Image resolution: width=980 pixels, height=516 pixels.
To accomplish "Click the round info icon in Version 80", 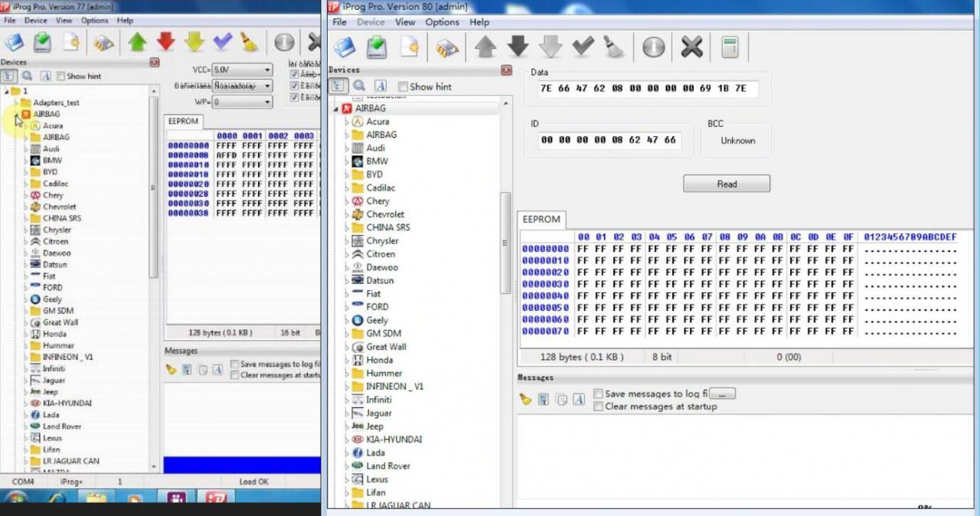I will pyautogui.click(x=653, y=47).
